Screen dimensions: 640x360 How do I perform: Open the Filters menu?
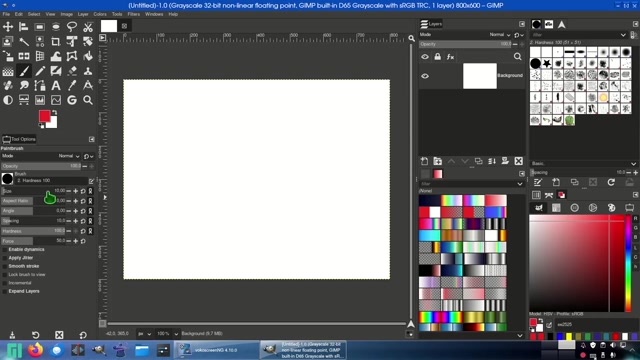pyautogui.click(x=133, y=14)
